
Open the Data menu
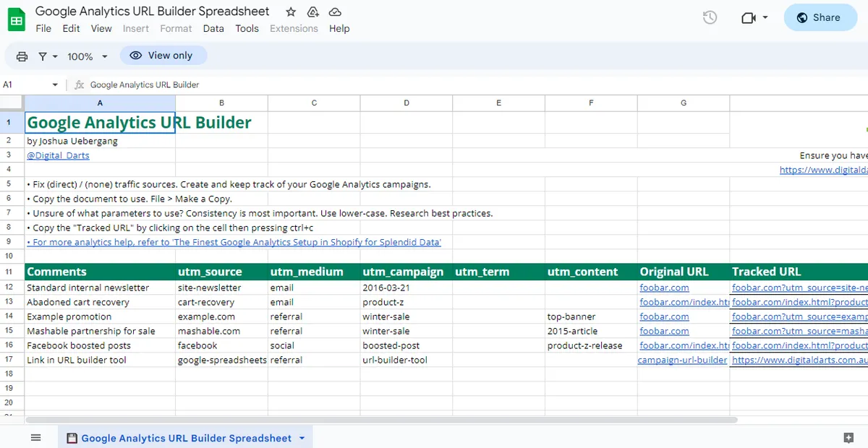[x=213, y=28]
